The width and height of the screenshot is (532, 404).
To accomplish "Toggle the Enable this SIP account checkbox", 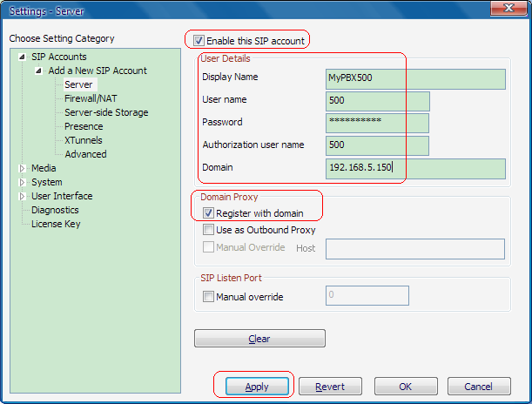I will [x=199, y=41].
